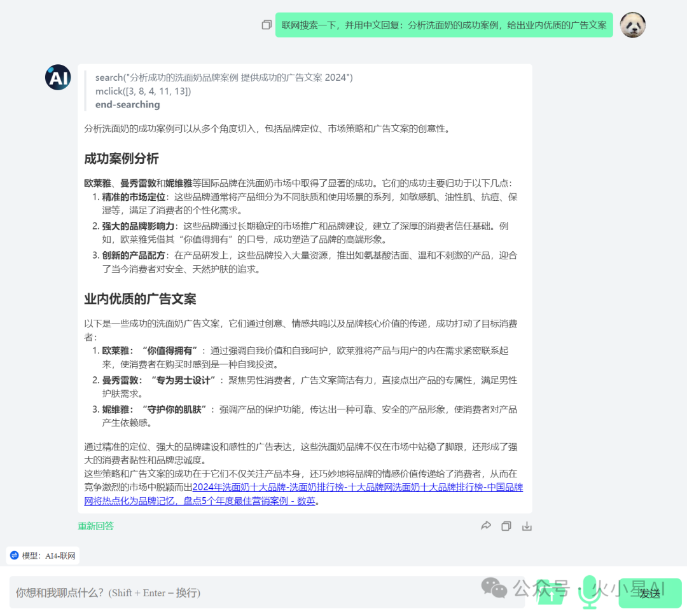This screenshot has width=687, height=616.
Task: Click the green file upload icon
Action: click(x=551, y=594)
